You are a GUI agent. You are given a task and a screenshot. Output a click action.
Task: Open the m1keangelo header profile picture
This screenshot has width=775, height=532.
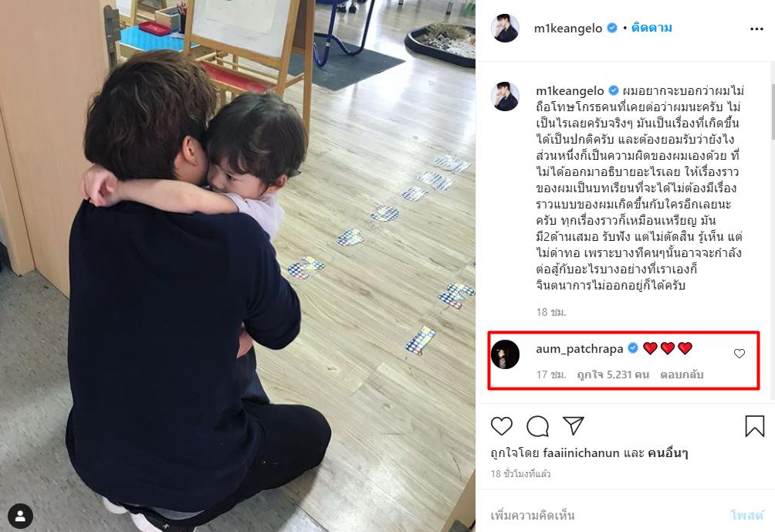click(x=505, y=28)
